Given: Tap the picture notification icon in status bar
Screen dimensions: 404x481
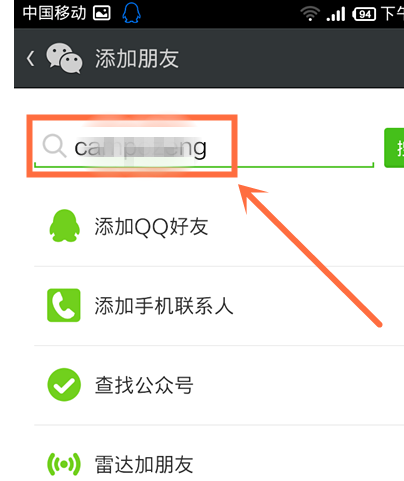Looking at the screenshot, I should coord(102,13).
